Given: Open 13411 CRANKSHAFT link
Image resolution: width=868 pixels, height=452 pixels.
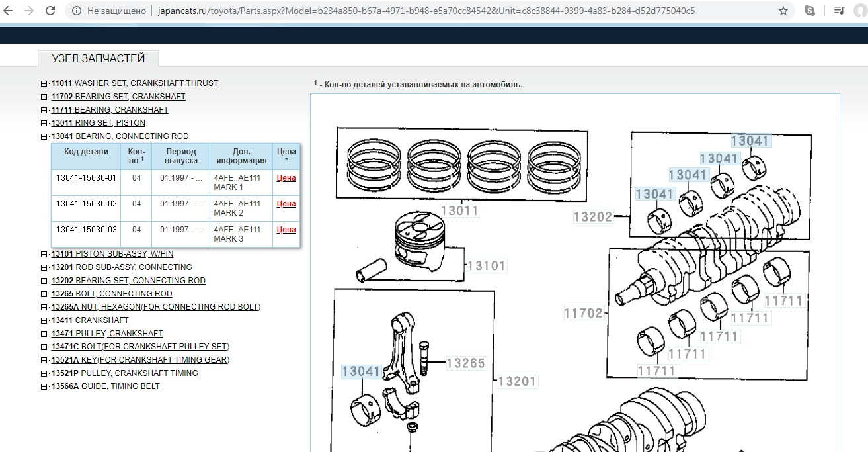Looking at the screenshot, I should click(x=90, y=320).
